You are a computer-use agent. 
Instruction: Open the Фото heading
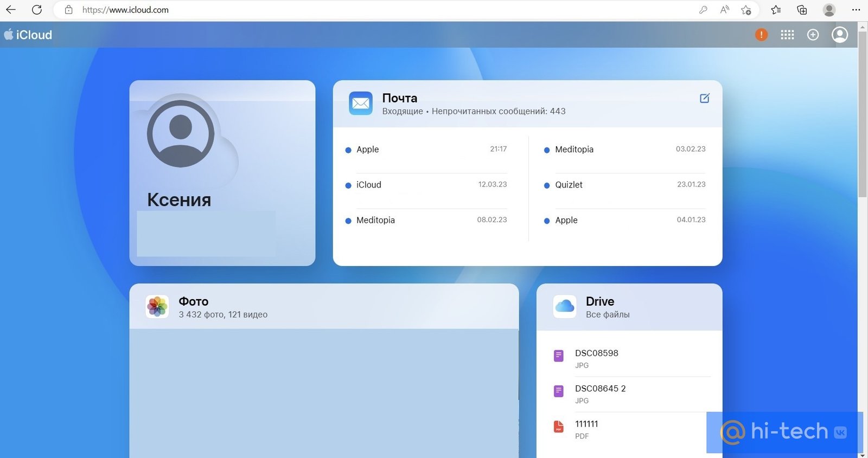coord(194,301)
